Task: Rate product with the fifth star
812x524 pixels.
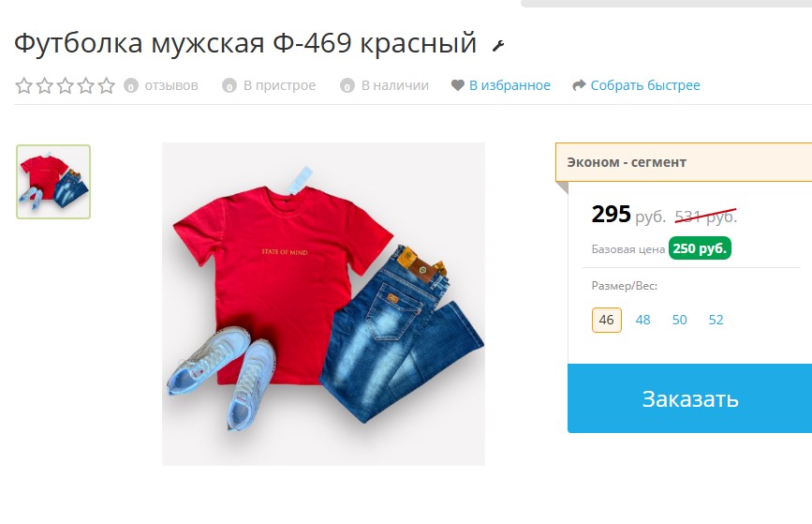Action: [x=107, y=85]
